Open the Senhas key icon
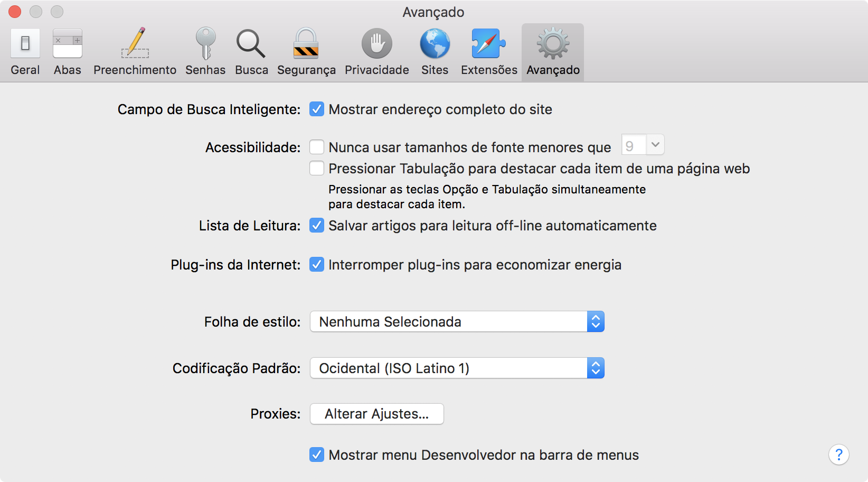This screenshot has height=482, width=868. point(205,43)
